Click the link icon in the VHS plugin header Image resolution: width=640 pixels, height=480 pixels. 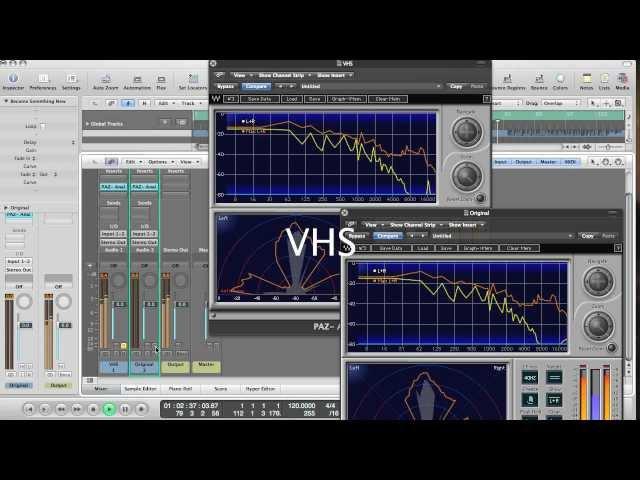coord(220,75)
